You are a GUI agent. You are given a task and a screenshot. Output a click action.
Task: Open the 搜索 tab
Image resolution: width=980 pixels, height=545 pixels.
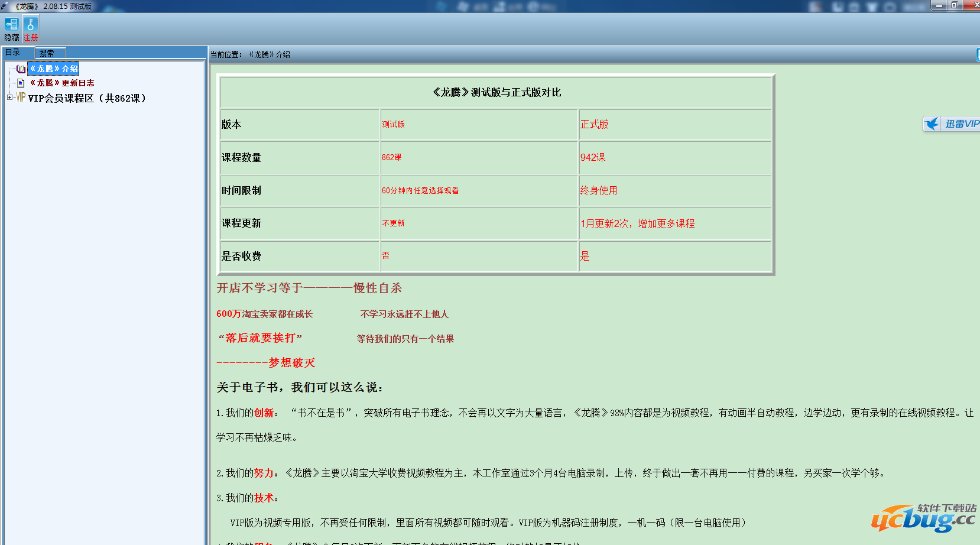point(47,53)
